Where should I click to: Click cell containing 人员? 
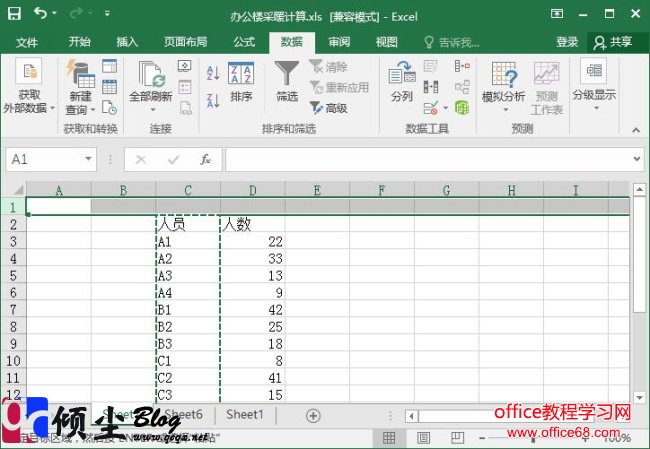click(188, 224)
